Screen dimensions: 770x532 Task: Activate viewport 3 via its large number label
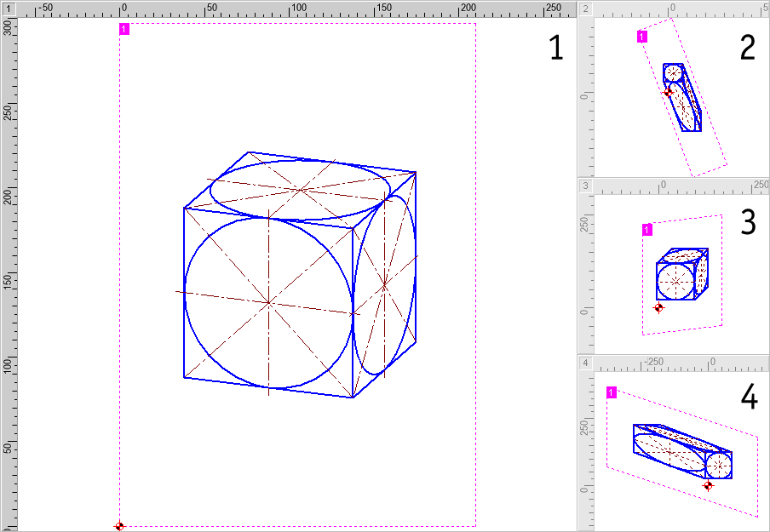(747, 223)
